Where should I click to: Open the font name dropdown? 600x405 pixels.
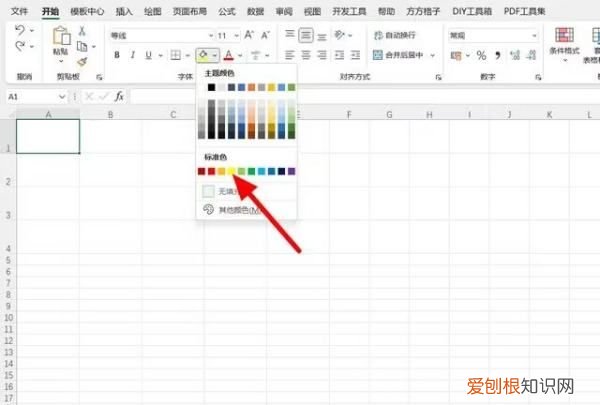211,36
